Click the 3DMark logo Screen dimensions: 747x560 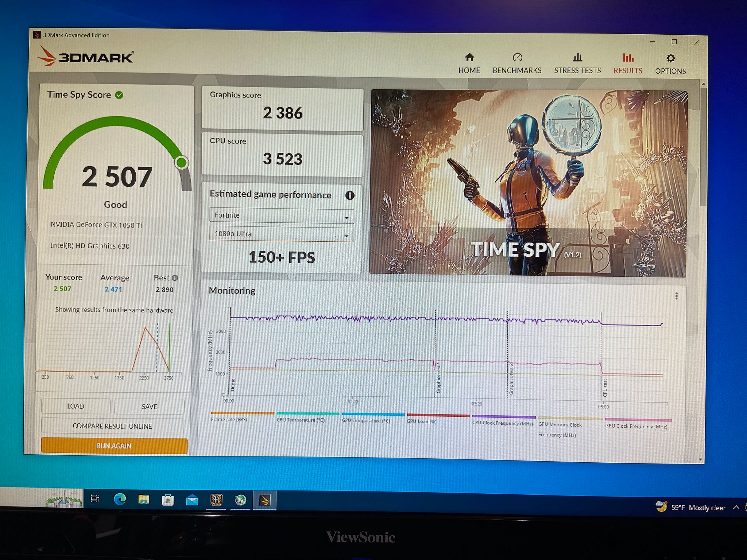[85, 56]
